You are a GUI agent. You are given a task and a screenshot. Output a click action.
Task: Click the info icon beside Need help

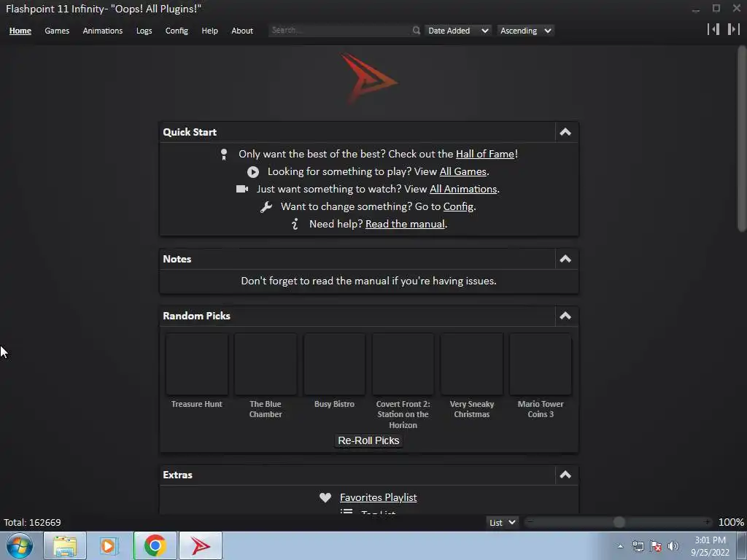click(x=295, y=224)
